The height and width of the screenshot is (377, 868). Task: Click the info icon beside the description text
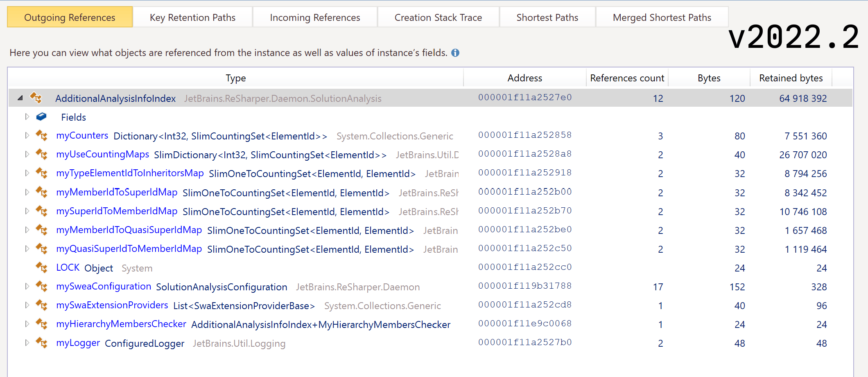(455, 53)
